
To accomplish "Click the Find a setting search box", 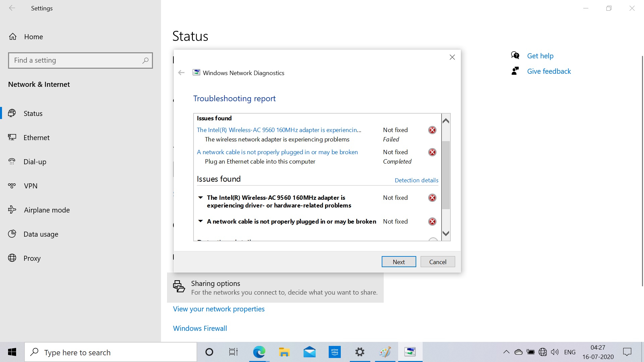I will [x=80, y=60].
